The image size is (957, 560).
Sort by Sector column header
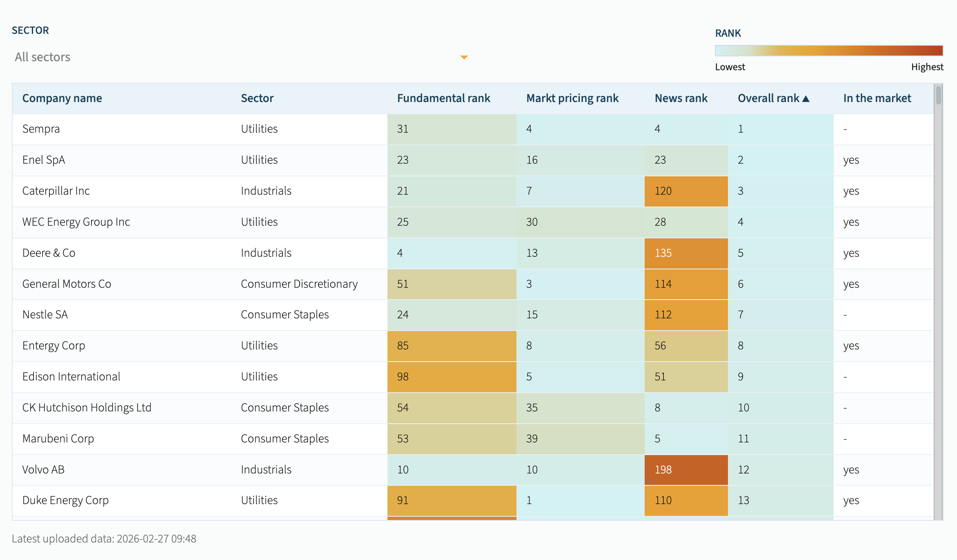[x=257, y=98]
